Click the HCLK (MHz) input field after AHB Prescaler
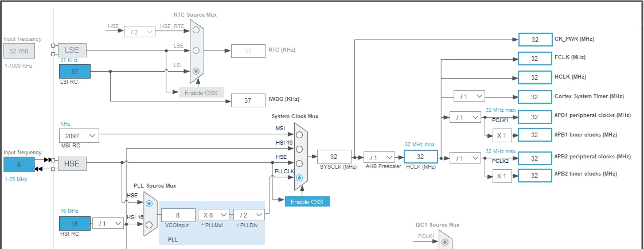 (420, 157)
